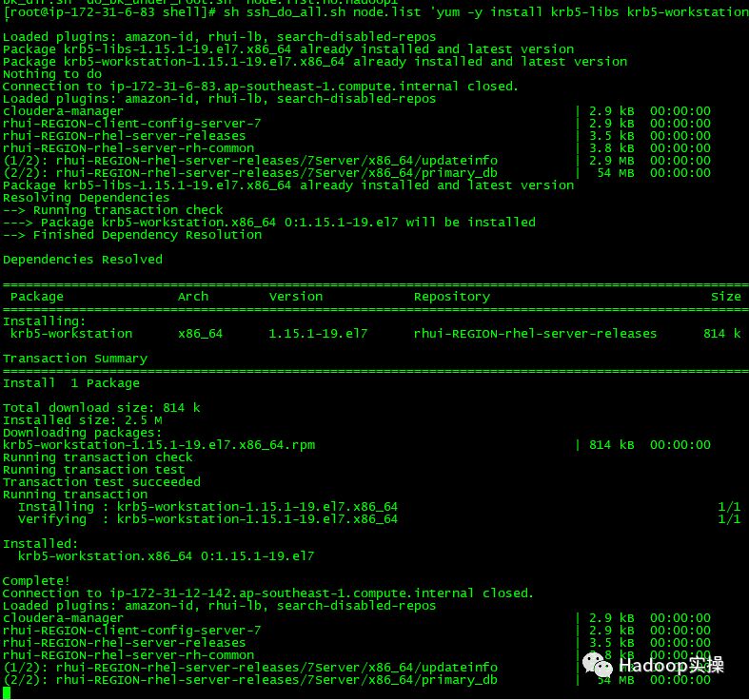Click the 'Dependencies Resolved' line
The width and height of the screenshot is (749, 700).
83,260
